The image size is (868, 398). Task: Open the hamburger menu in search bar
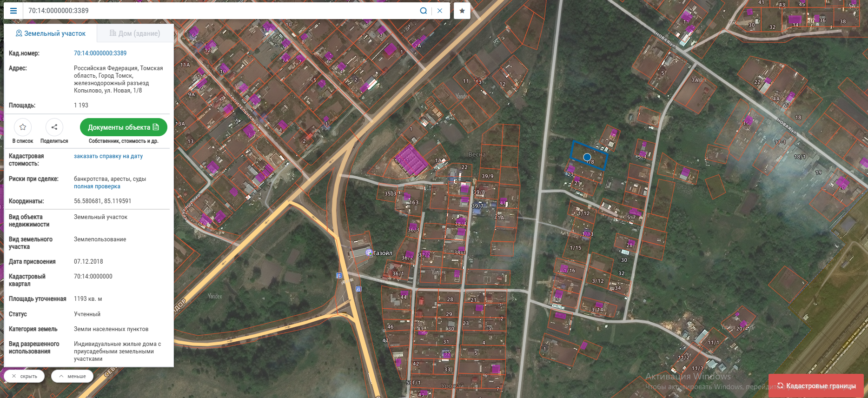pyautogui.click(x=13, y=11)
